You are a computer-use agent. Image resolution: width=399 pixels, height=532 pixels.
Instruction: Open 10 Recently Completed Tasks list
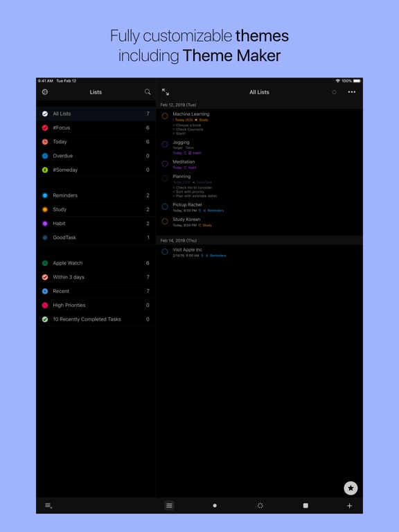[96, 319]
